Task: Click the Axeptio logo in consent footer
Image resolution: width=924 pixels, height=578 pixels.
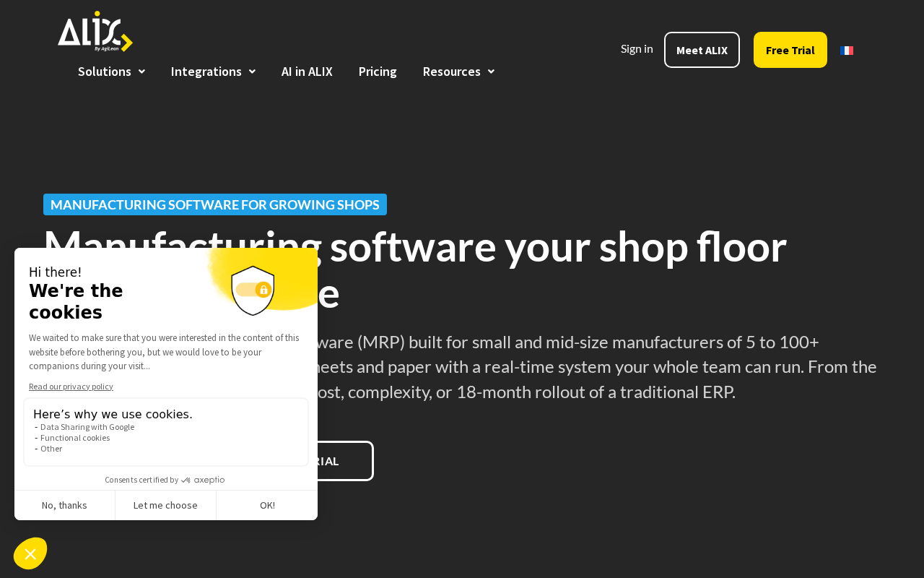Action: coord(203,480)
